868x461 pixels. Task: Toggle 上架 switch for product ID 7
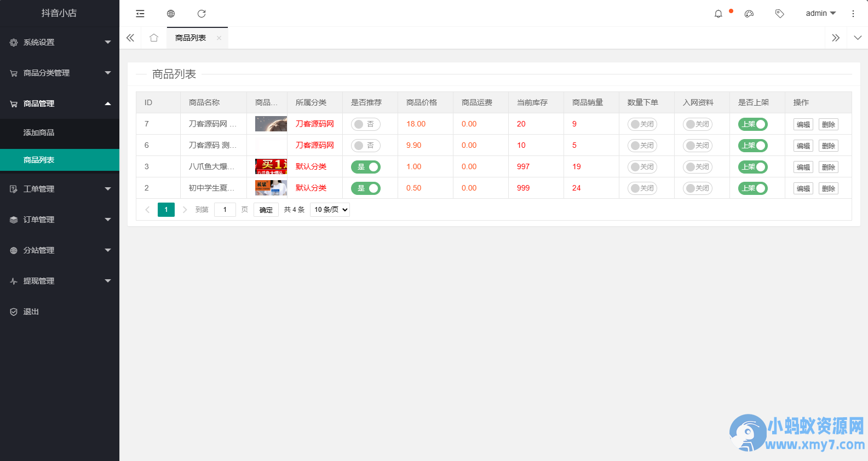click(x=753, y=124)
